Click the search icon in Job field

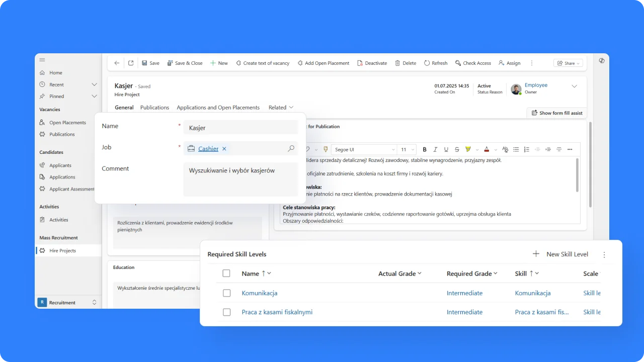[291, 148]
